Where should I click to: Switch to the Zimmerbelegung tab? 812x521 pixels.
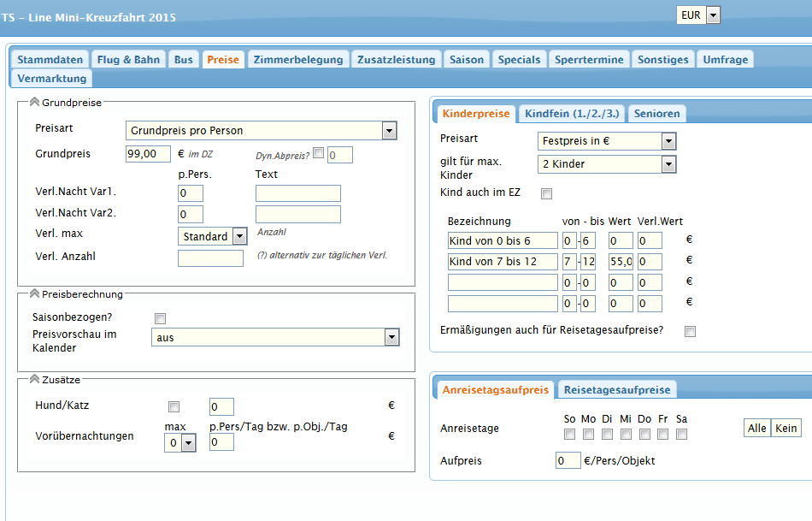[x=297, y=59]
